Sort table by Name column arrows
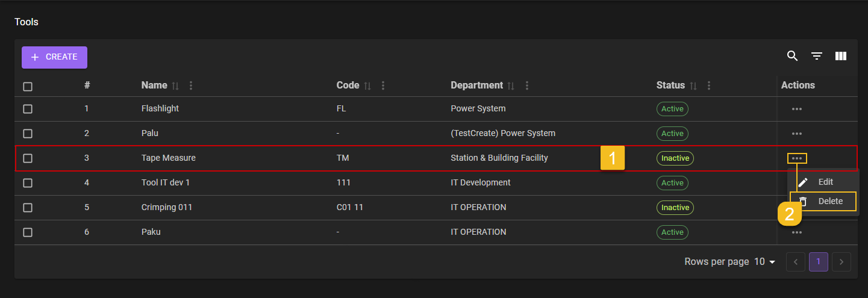 175,86
